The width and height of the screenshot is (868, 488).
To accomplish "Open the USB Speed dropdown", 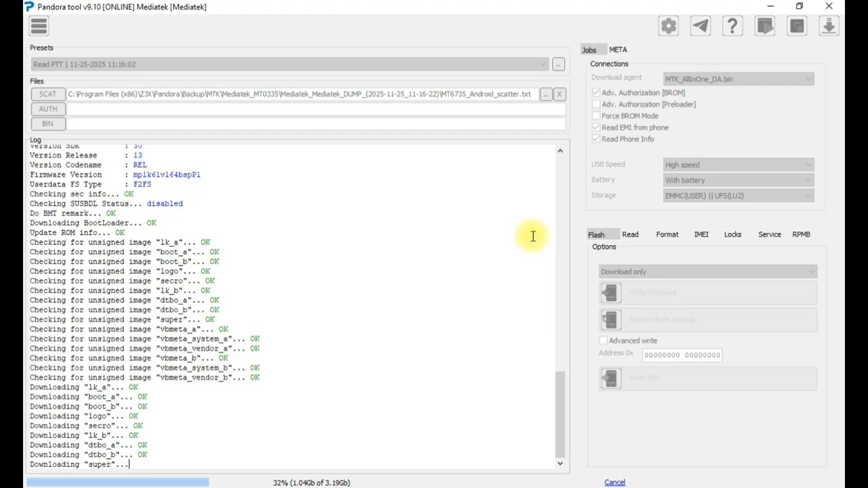I will tap(738, 165).
